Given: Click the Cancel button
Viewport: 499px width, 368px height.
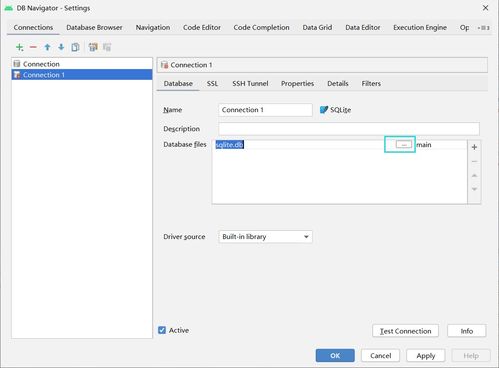Looking at the screenshot, I should pos(380,356).
